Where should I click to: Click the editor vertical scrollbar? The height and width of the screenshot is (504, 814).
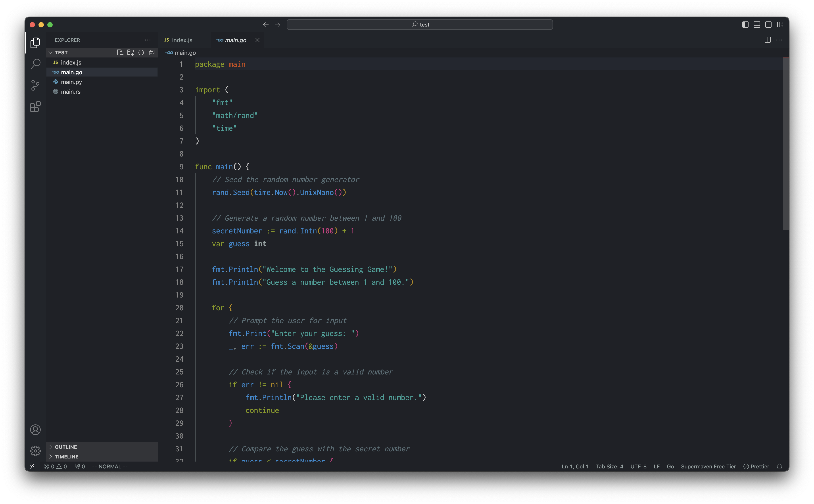pyautogui.click(x=786, y=144)
